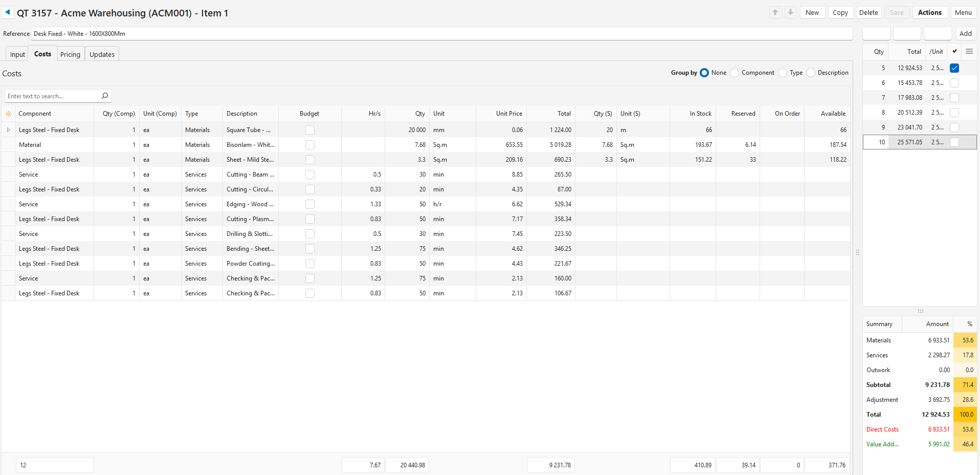Select Group by Type radio

[783, 73]
